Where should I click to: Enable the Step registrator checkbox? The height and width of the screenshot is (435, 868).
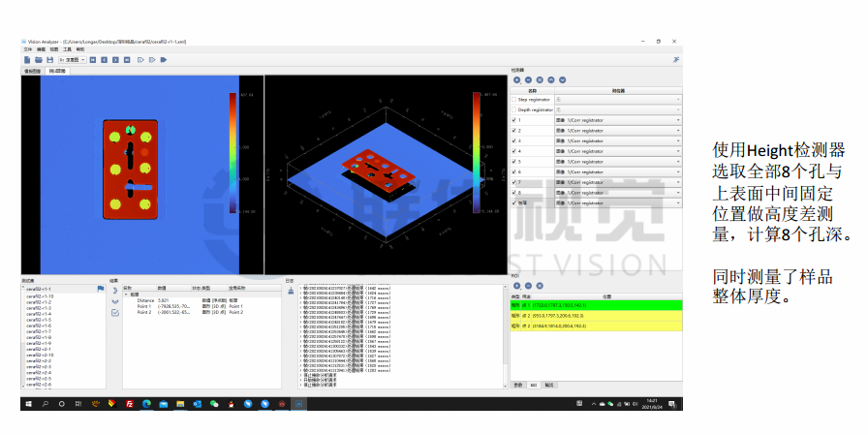point(514,99)
